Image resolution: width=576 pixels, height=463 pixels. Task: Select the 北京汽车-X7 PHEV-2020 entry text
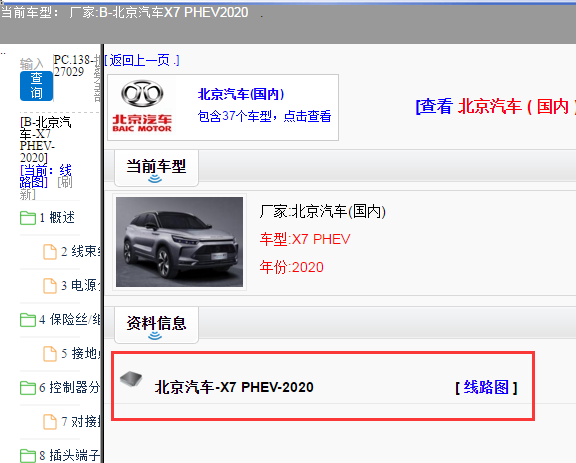(x=234, y=387)
